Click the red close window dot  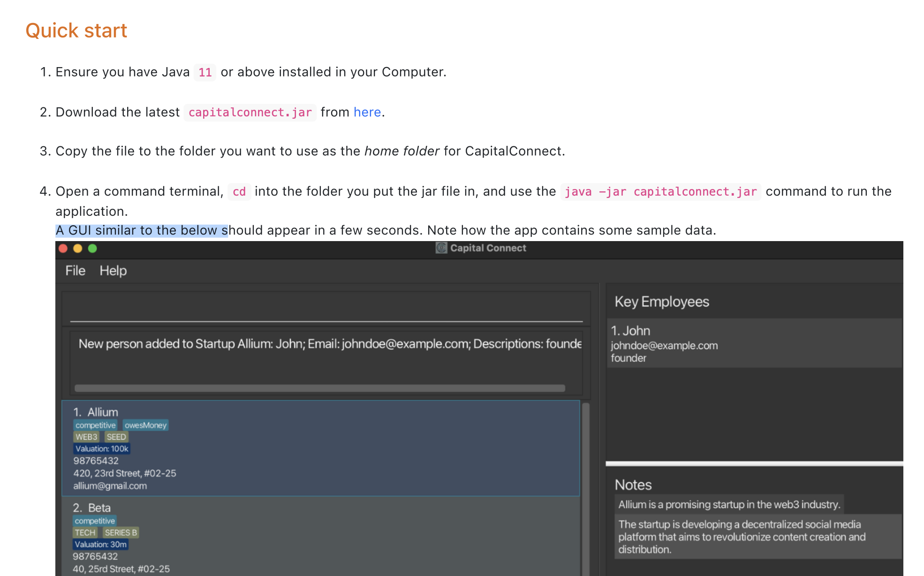pos(63,248)
